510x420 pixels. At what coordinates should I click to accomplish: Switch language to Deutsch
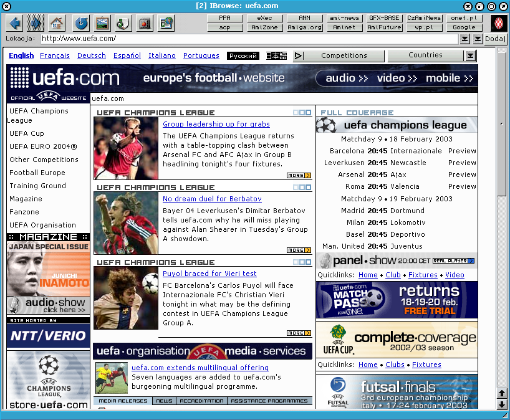(x=92, y=55)
